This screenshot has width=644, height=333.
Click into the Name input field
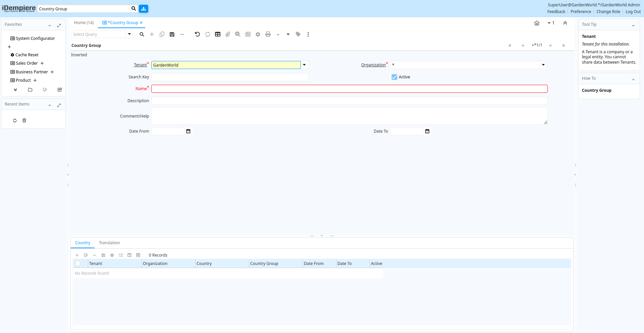click(x=349, y=89)
